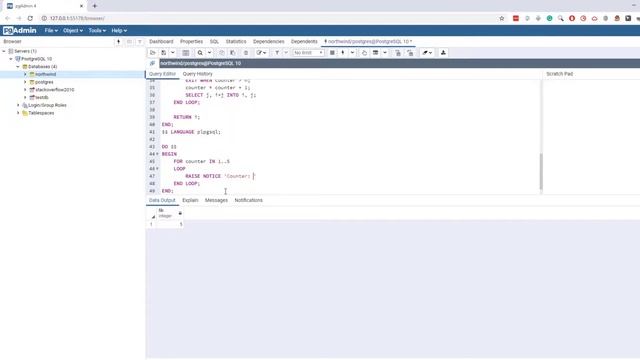Click the Rollback transaction icon

[410, 53]
